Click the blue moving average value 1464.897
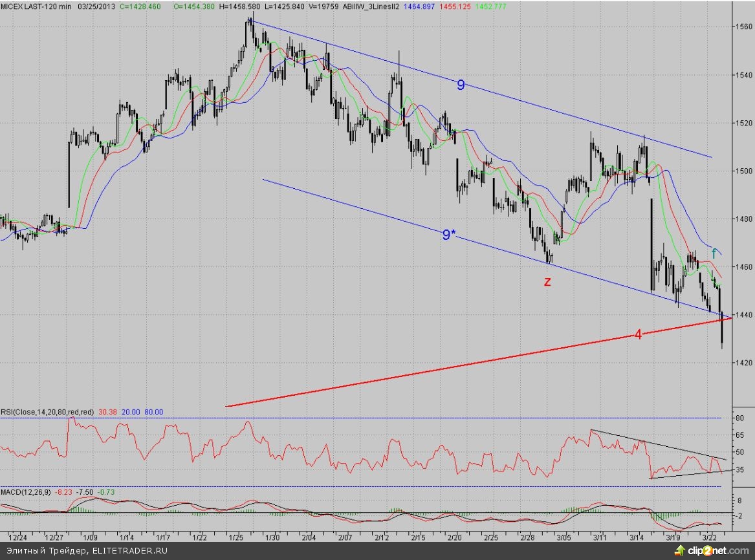 (422, 5)
